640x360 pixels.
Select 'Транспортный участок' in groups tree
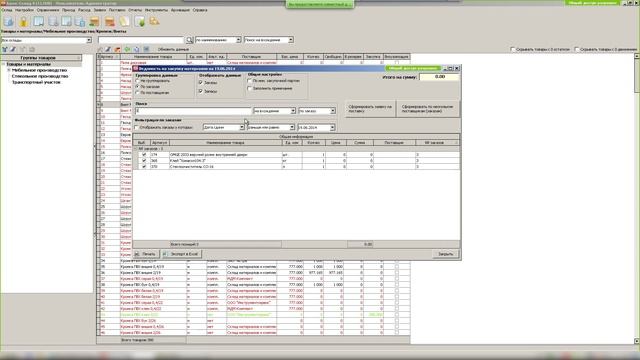36,82
